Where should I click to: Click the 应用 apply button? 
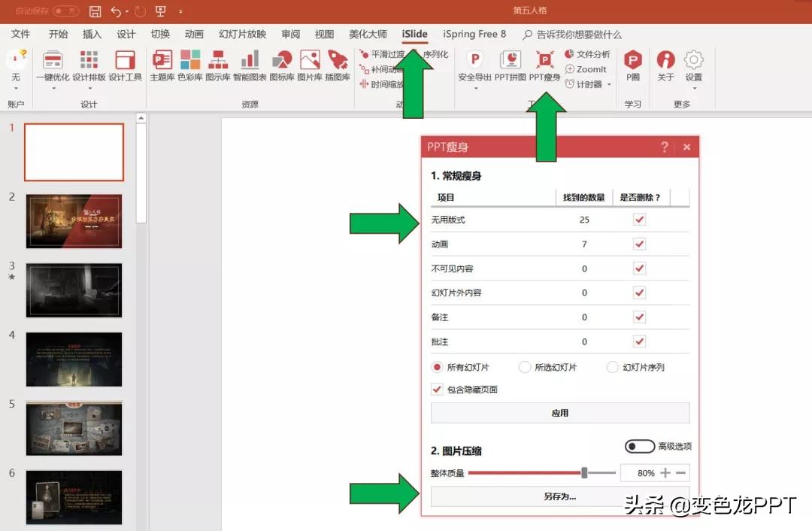[x=559, y=412]
